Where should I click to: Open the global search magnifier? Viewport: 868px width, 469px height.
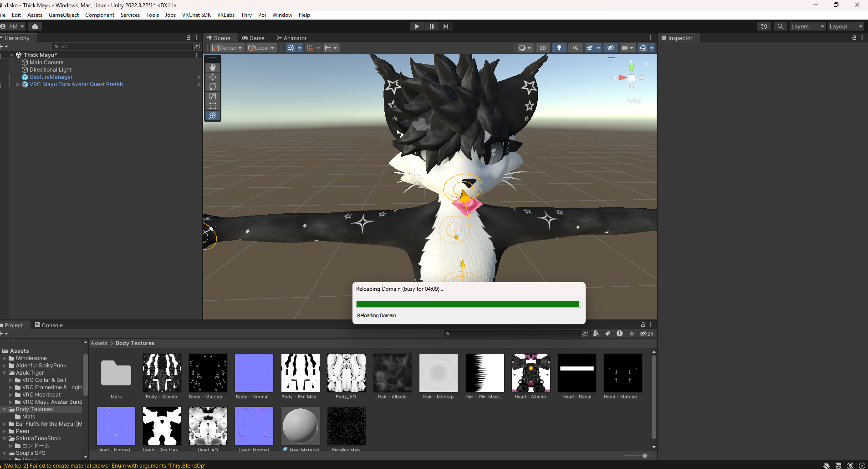coord(781,26)
